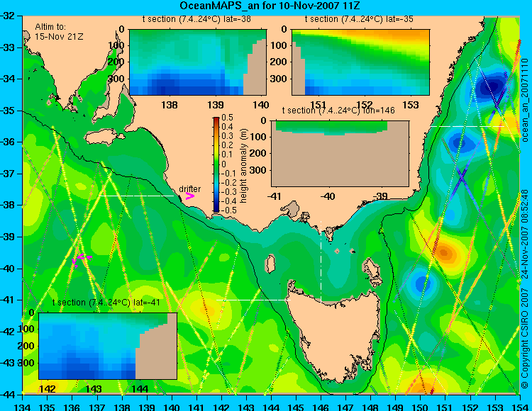The height and width of the screenshot is (411, 532).
Task: Open the lat=-41 temperature section inset plot
Action: coord(108,346)
